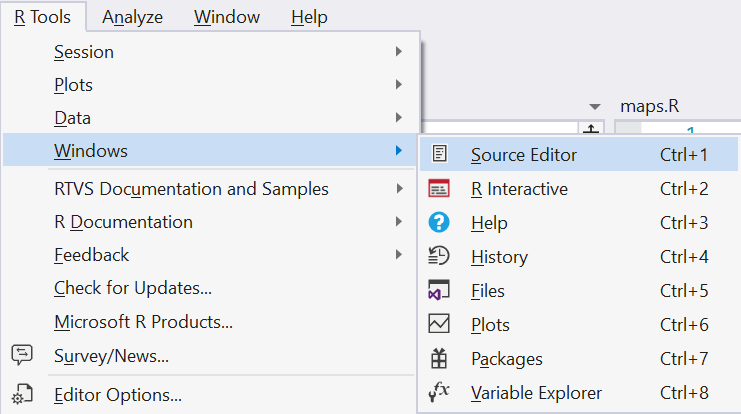This screenshot has width=741, height=414.
Task: Expand RTVS Documentation and Samples arrow
Action: pyautogui.click(x=399, y=189)
